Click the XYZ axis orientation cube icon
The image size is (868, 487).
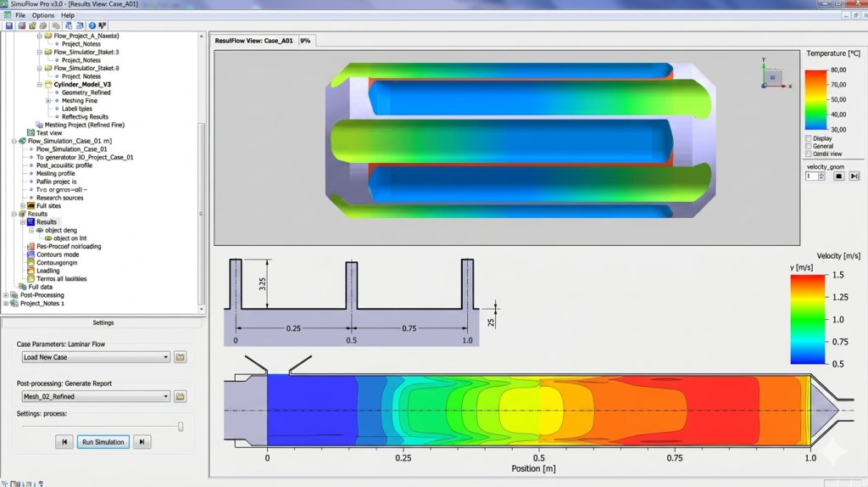click(x=773, y=77)
